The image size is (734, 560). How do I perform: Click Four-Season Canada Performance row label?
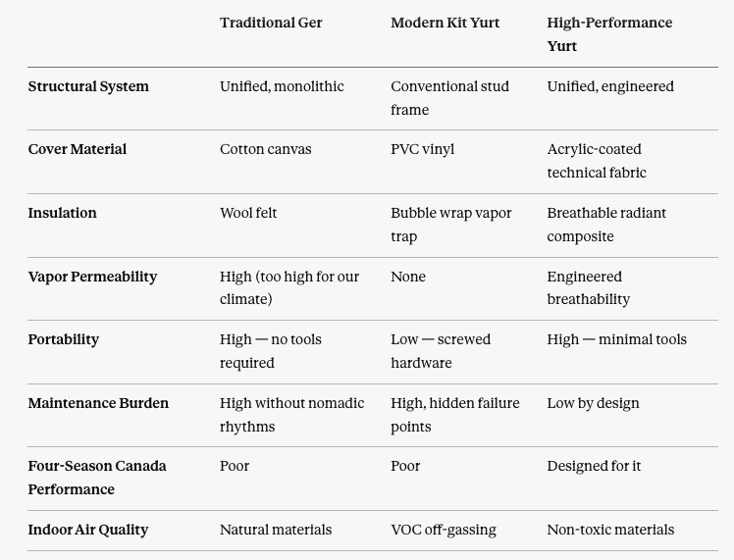click(97, 478)
